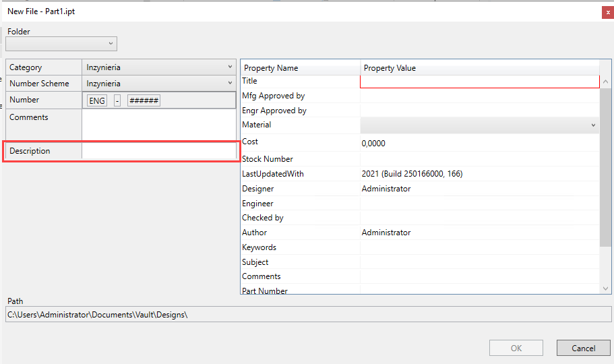Select the Mfg Approved by value cell
Viewport: 614px width, 364px height.
(x=479, y=96)
